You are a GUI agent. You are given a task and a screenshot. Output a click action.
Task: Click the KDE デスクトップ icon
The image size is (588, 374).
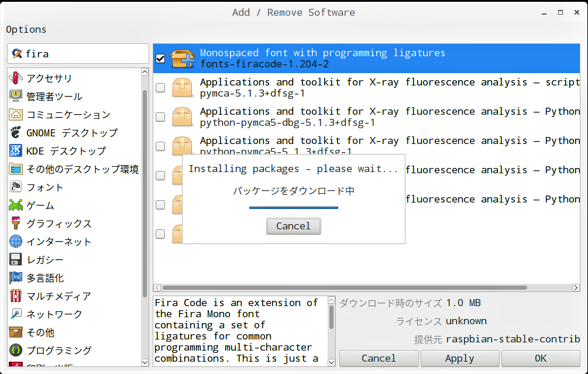point(15,151)
